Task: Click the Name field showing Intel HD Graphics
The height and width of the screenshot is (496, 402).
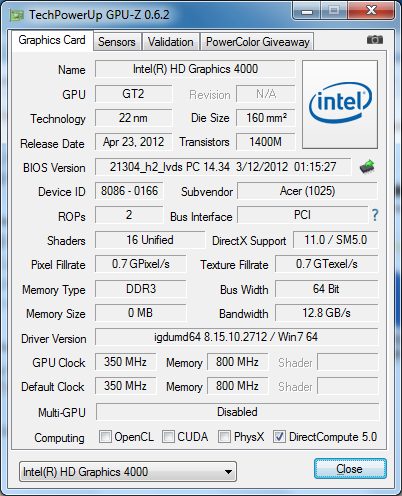Action: click(x=195, y=69)
